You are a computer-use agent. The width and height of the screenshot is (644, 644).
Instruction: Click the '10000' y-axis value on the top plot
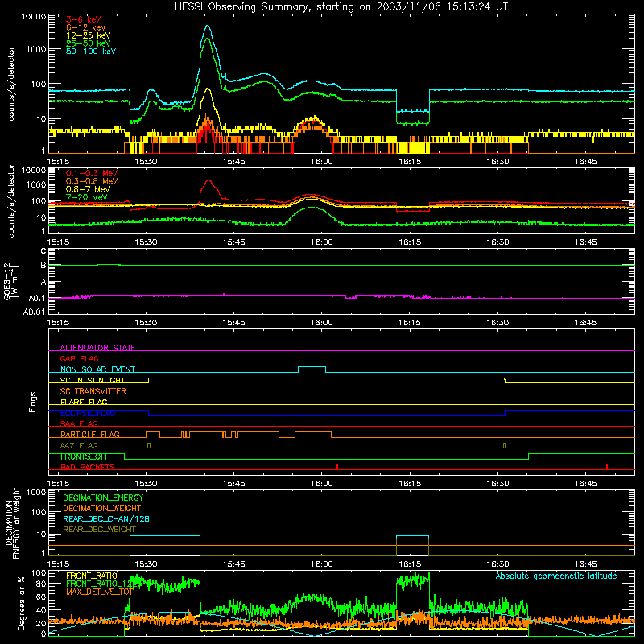(x=33, y=17)
